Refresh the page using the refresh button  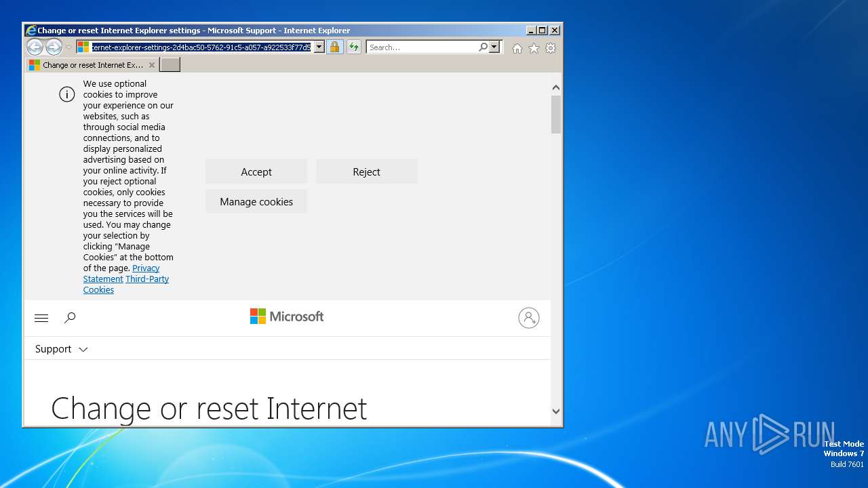[354, 47]
